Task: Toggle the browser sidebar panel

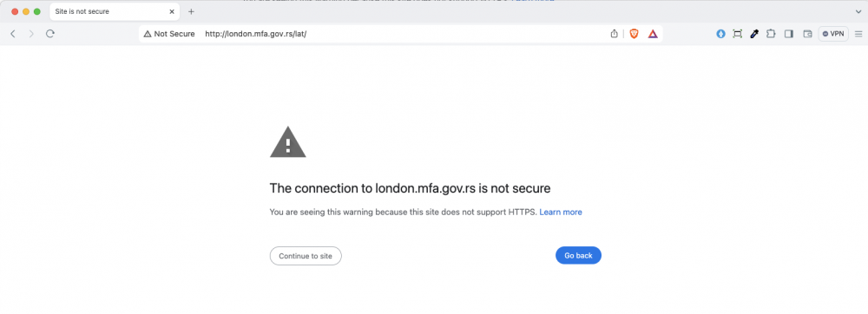Action: pyautogui.click(x=789, y=34)
